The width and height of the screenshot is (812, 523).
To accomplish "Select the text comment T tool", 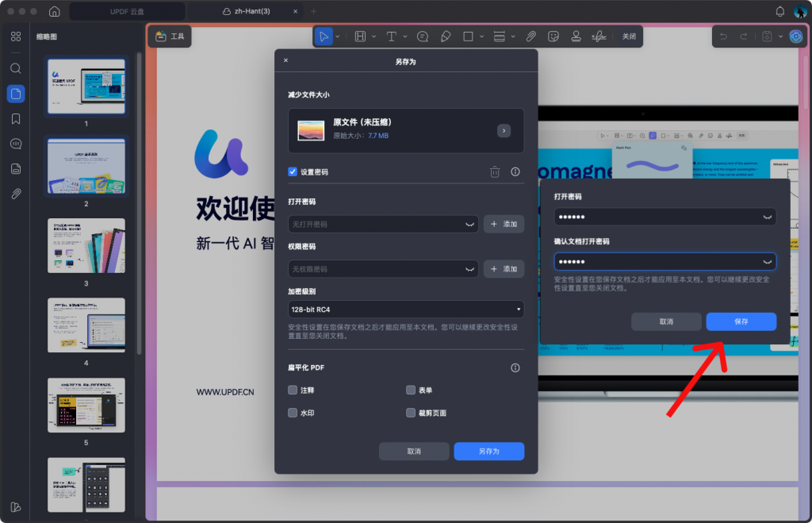I will (x=392, y=37).
